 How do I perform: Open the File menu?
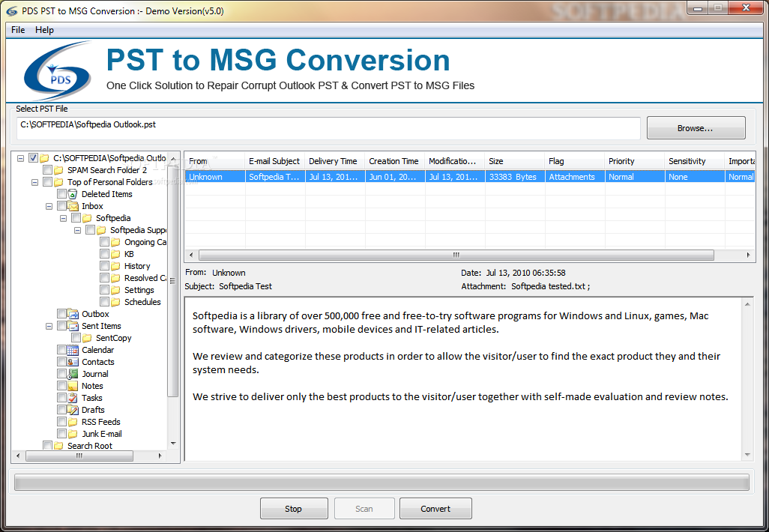click(18, 30)
